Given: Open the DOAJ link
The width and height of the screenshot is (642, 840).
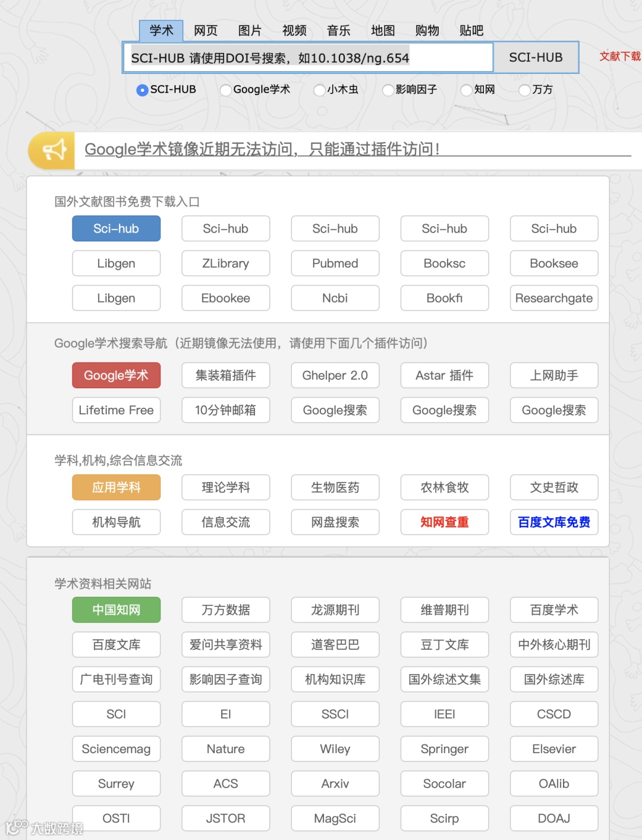Looking at the screenshot, I should click(x=554, y=819).
